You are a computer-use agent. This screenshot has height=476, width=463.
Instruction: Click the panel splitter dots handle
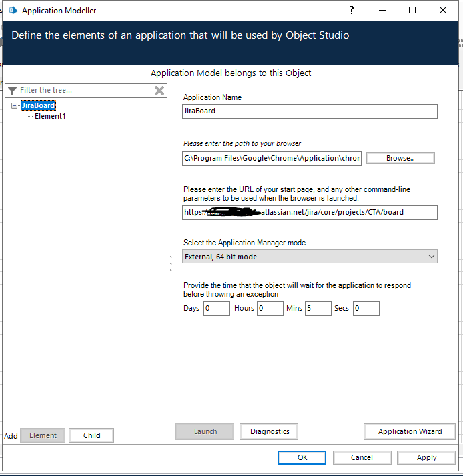[171, 263]
